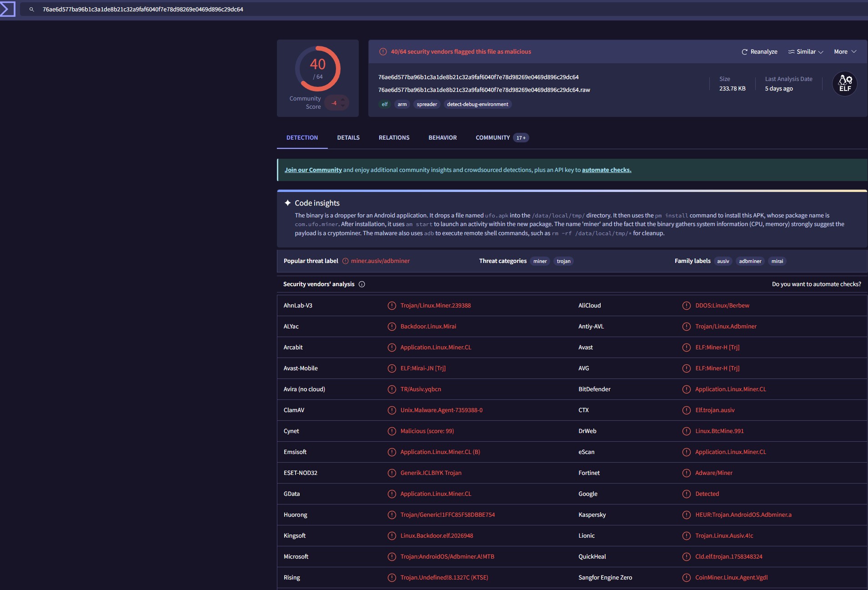Click the 40/64 detection score gauge
The height and width of the screenshot is (590, 868).
318,69
